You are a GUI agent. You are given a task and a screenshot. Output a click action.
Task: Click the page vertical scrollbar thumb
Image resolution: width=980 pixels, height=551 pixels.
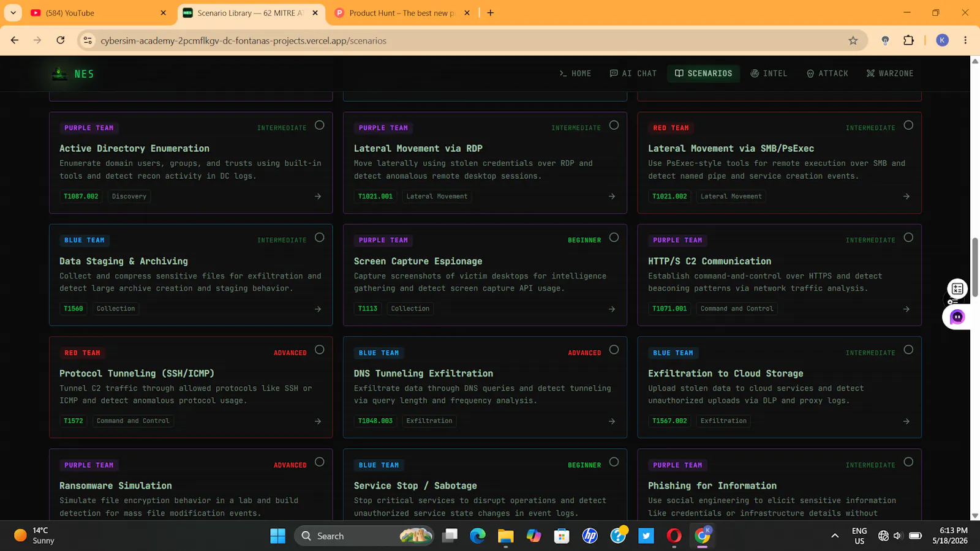click(974, 268)
